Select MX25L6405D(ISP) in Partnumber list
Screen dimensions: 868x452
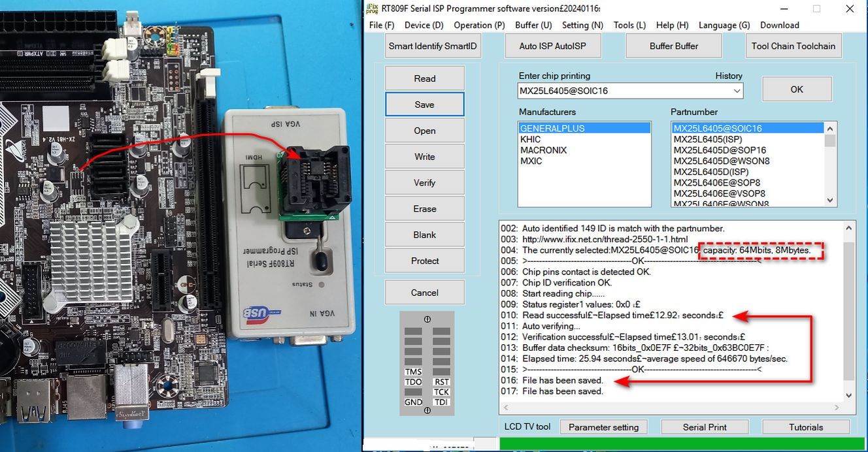(748, 172)
